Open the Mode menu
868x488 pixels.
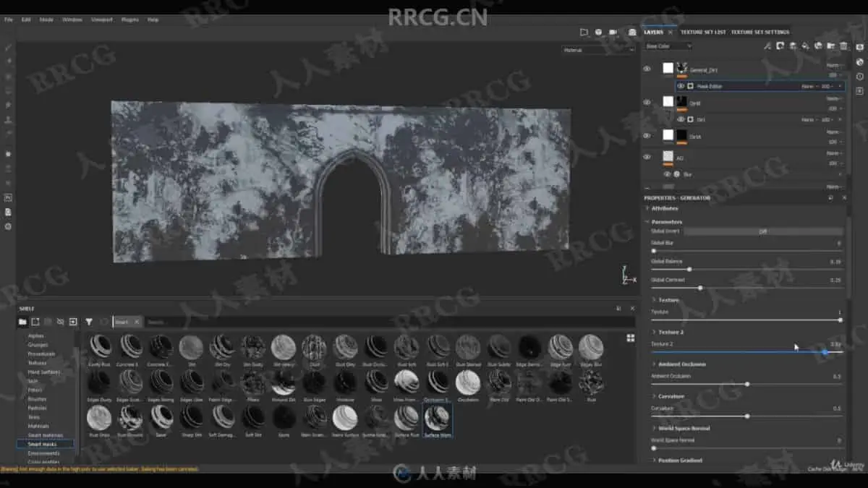(x=46, y=20)
